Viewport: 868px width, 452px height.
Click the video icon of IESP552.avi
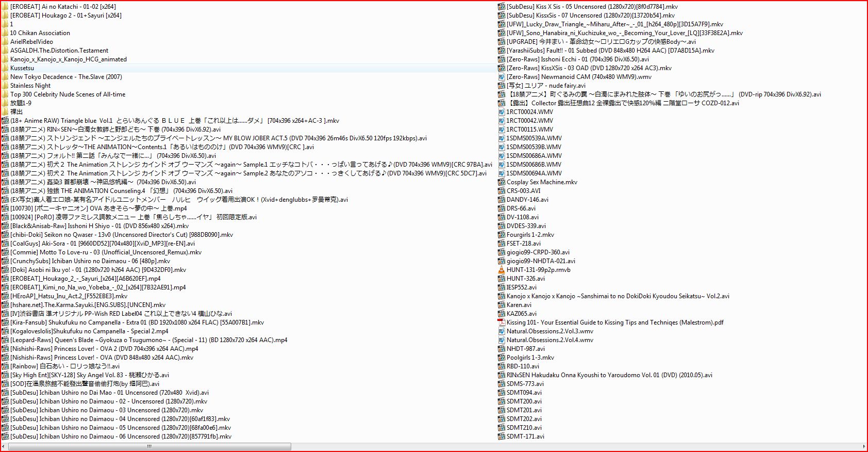502,287
